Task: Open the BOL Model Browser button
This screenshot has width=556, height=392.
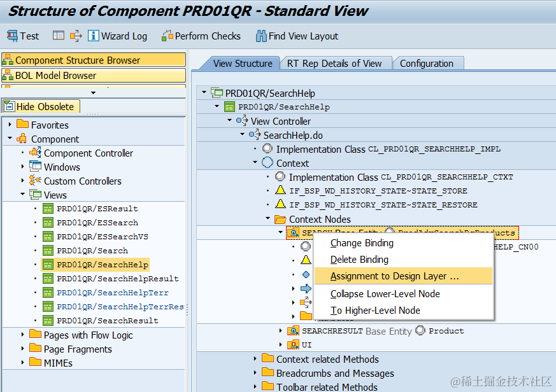Action: tap(94, 76)
